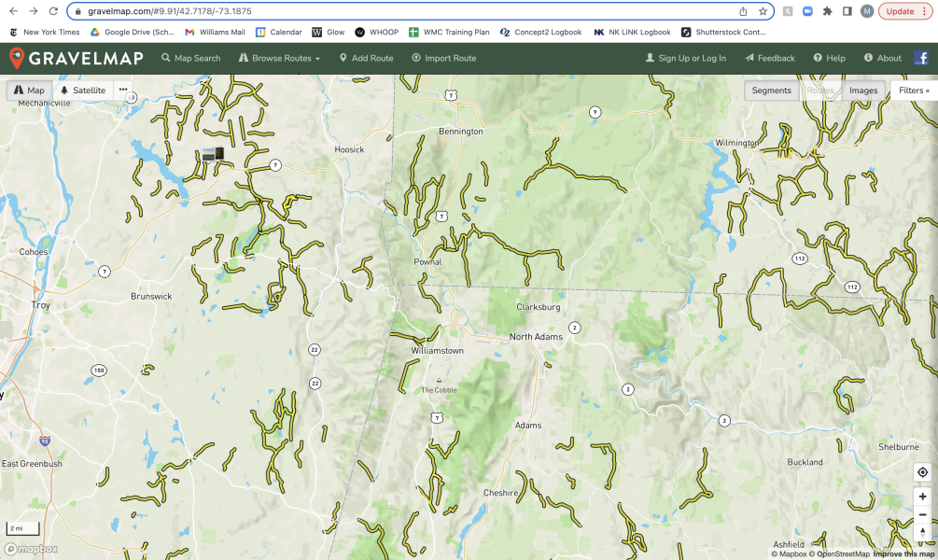Image resolution: width=938 pixels, height=560 pixels.
Task: Click inside the browser address bar
Action: [x=280, y=13]
